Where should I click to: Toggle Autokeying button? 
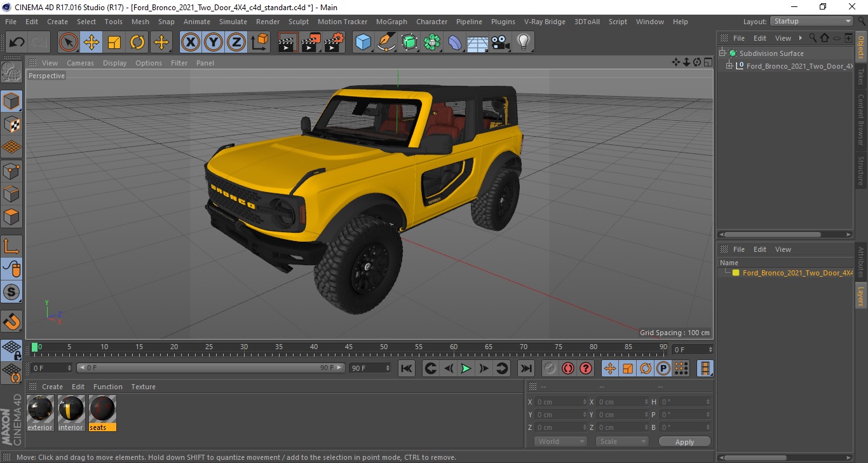567,368
